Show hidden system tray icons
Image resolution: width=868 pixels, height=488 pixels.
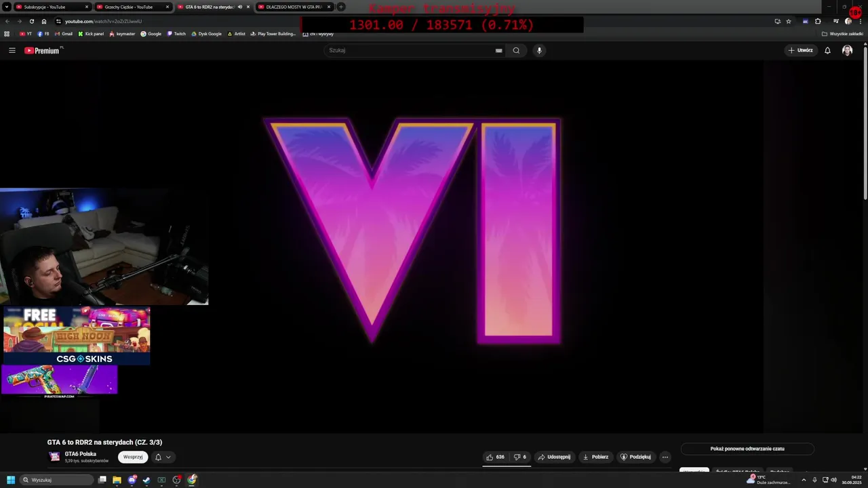click(x=804, y=480)
